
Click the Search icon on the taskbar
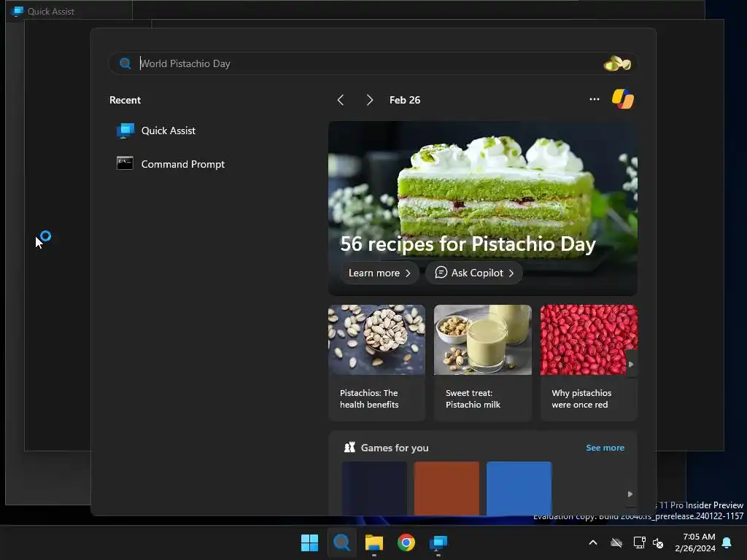341,542
